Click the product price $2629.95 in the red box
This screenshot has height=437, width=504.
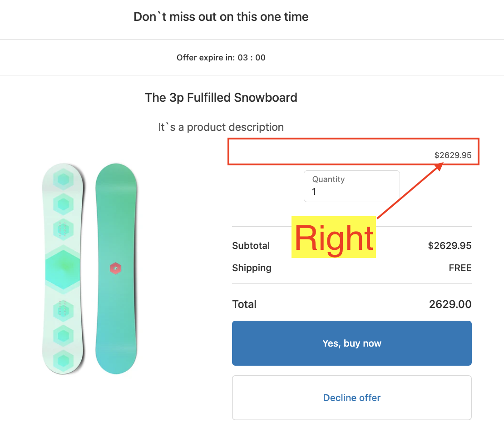(453, 155)
